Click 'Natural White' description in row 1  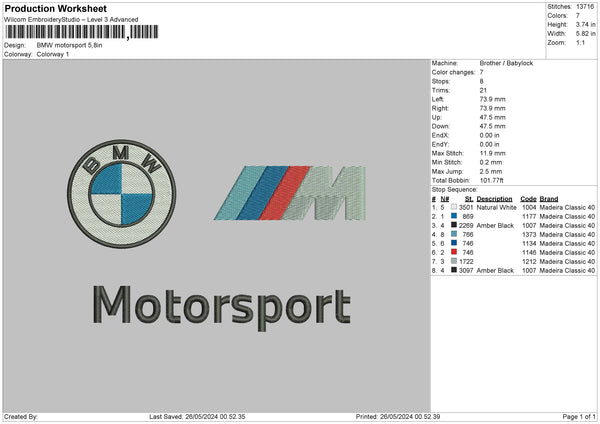click(496, 207)
